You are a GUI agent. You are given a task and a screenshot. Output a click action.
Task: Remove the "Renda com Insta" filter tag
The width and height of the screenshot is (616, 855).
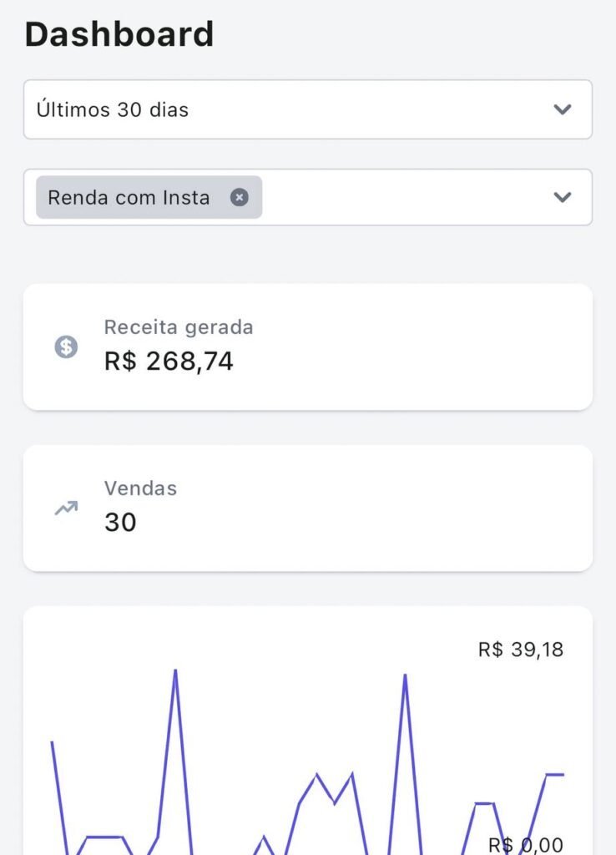tap(240, 197)
